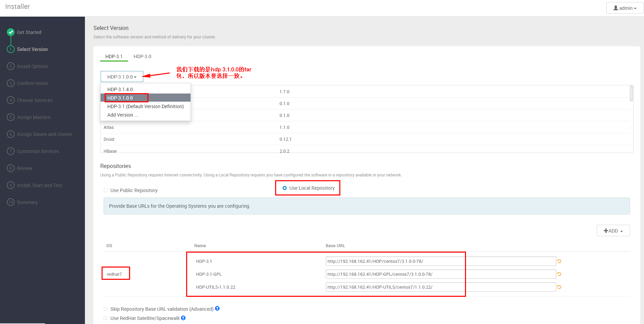
Task: Choose HDP-3.1.4.0 from version list
Action: point(145,89)
